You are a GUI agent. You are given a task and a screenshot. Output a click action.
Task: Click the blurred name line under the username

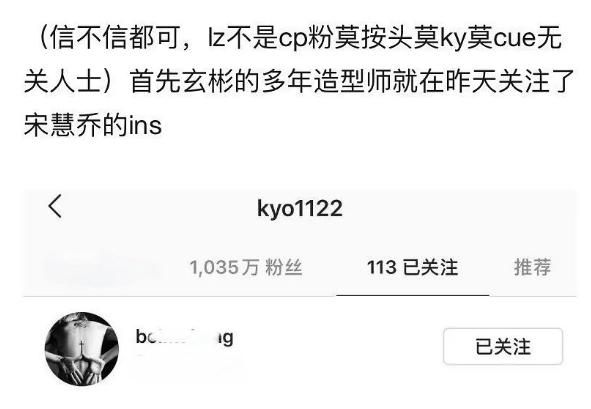click(x=187, y=359)
